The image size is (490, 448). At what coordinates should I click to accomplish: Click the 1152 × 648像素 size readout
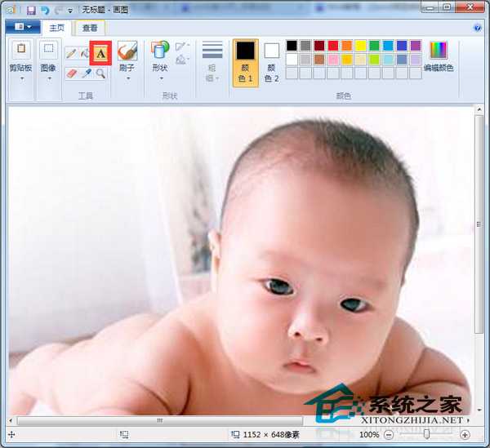click(x=271, y=435)
